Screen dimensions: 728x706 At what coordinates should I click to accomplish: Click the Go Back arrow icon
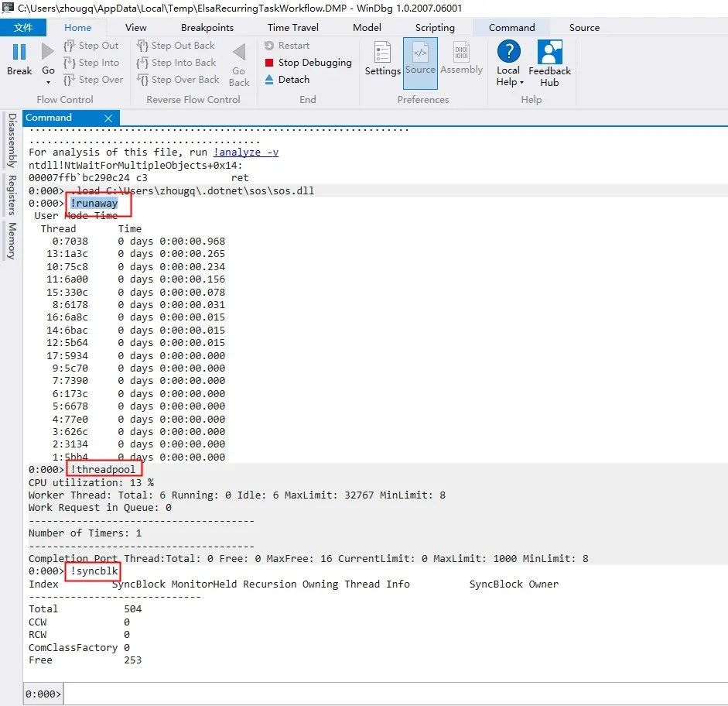(239, 52)
